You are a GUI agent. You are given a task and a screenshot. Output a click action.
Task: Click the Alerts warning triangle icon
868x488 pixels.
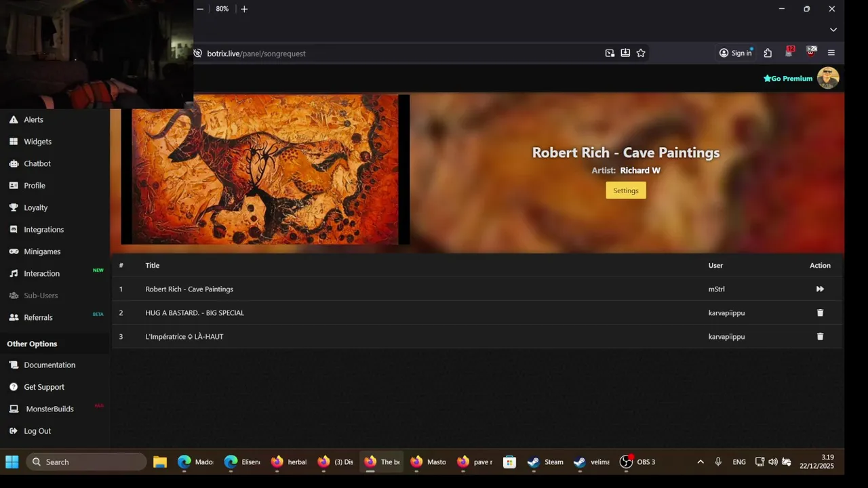tap(14, 119)
